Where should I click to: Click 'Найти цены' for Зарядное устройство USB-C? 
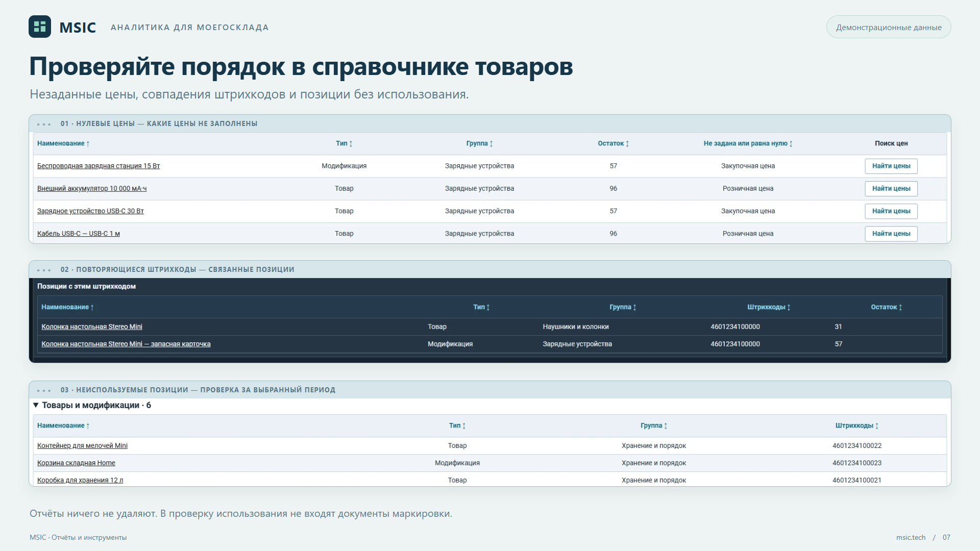pyautogui.click(x=891, y=211)
